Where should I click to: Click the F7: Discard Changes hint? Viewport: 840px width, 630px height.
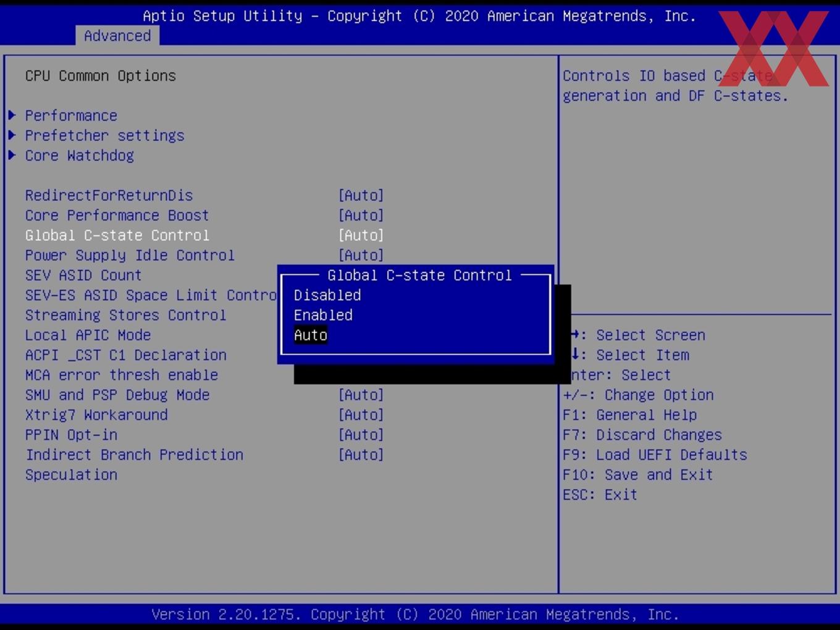coord(642,435)
